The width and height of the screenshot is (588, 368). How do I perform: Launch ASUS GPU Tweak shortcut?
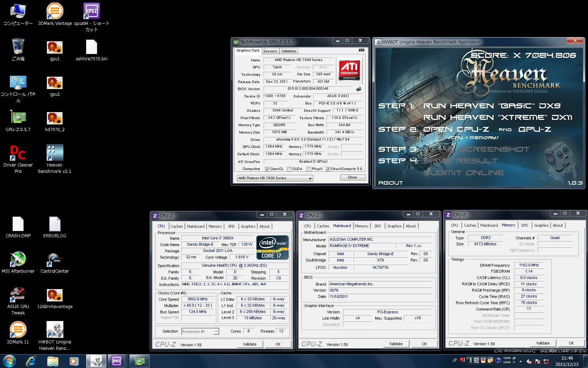(18, 301)
